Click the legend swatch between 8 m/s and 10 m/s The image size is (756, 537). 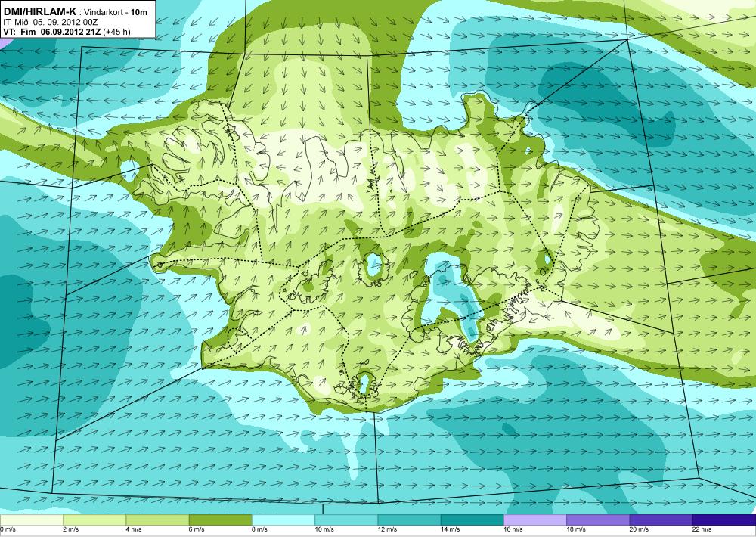283,520
